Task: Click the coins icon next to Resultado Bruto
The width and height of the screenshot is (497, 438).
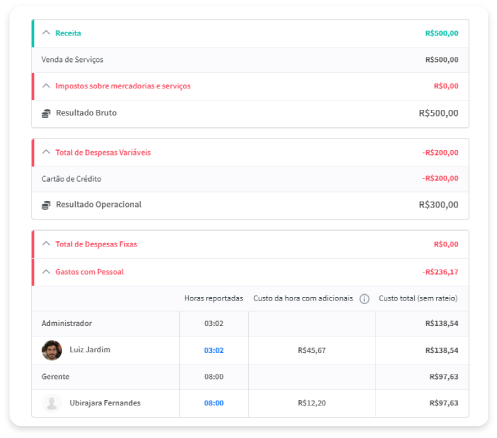Action: 46,113
